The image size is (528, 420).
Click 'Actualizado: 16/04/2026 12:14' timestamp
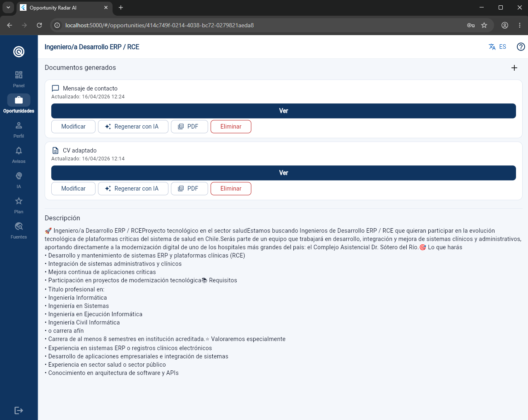click(x=88, y=159)
